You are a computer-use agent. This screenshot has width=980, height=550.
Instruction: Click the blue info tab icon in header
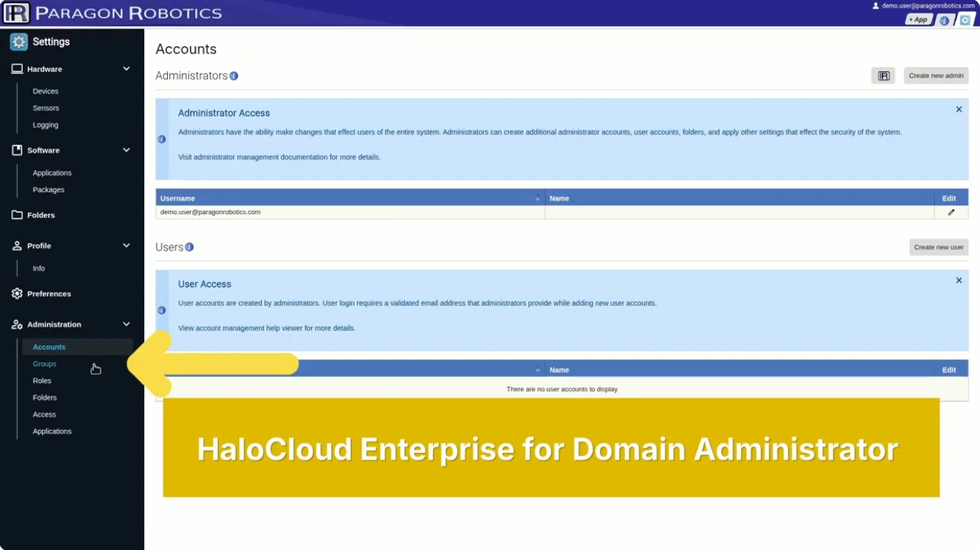pyautogui.click(x=944, y=20)
